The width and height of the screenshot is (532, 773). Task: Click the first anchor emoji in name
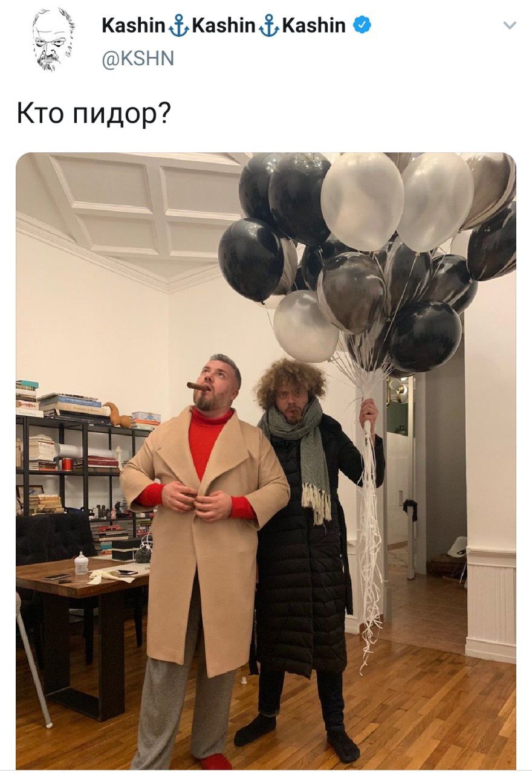179,26
